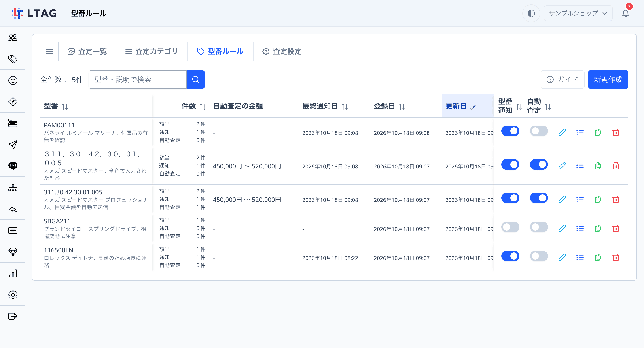The image size is (644, 348).
Task: Open the tags sidebar icon
Action: click(x=13, y=59)
